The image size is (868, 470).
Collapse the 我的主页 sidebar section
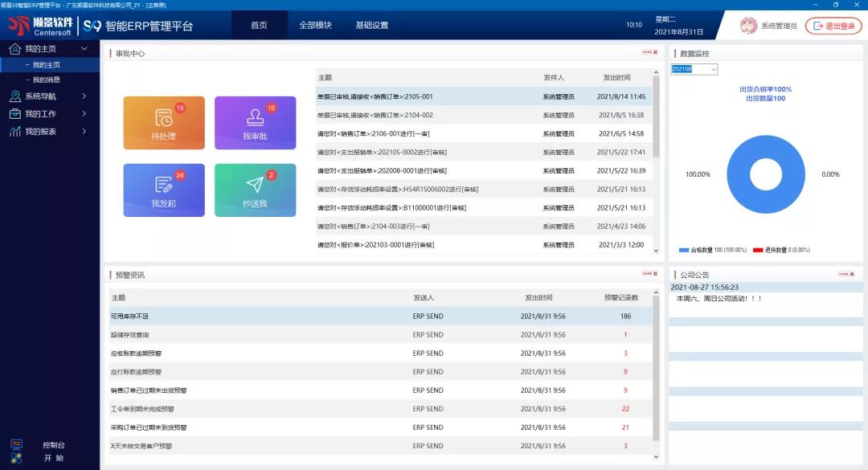(x=84, y=49)
